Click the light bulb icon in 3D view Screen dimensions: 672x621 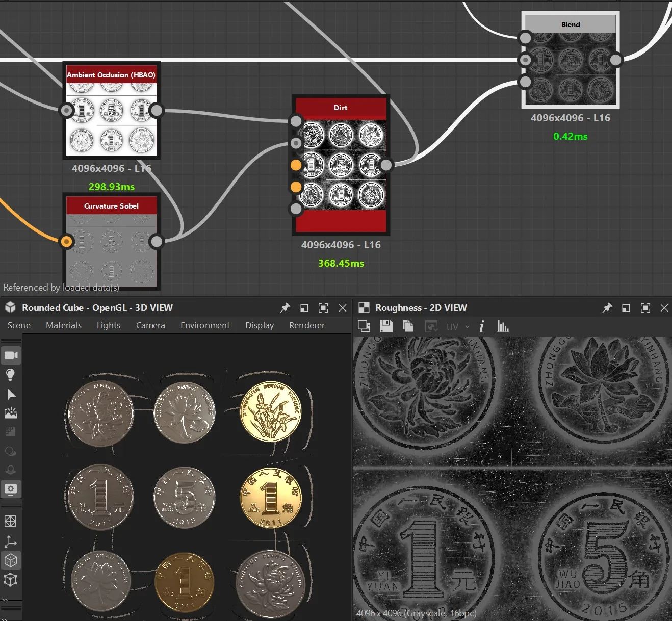click(x=11, y=375)
